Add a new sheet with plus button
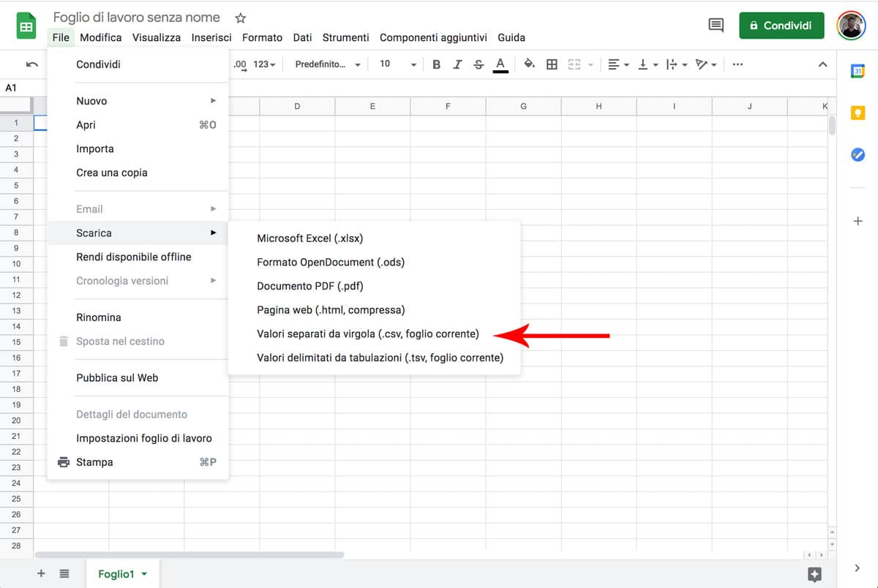 pos(41,574)
